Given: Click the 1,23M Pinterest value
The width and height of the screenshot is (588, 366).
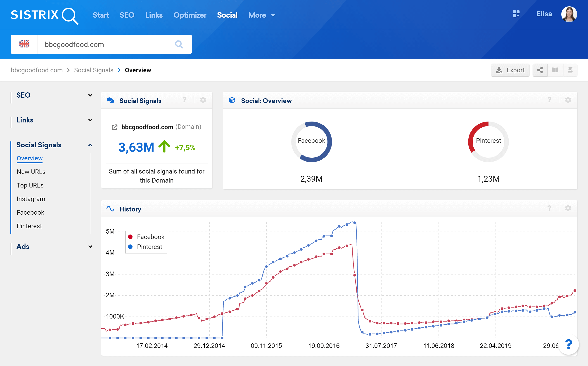Looking at the screenshot, I should coord(488,179).
